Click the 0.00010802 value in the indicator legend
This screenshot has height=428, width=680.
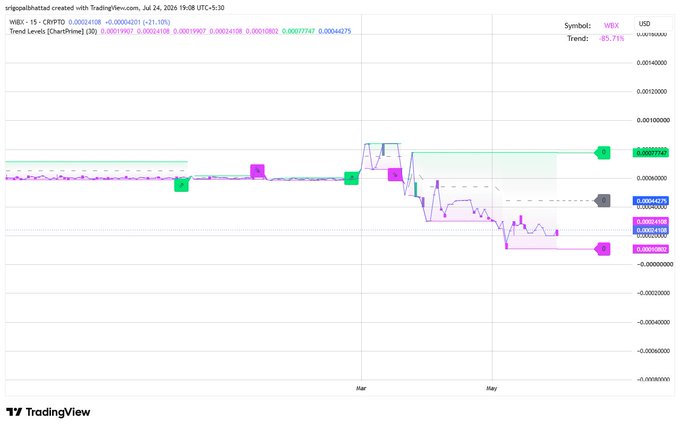pyautogui.click(x=262, y=31)
